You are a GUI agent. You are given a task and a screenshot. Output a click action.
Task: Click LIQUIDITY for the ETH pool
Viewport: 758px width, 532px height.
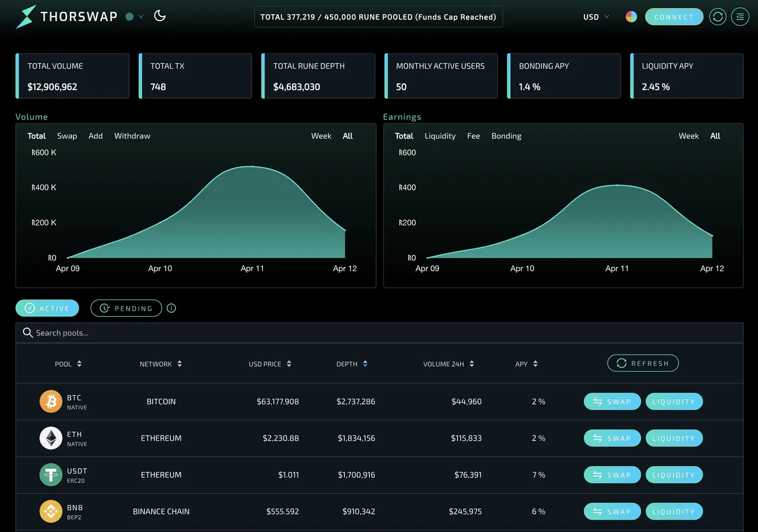pos(674,439)
